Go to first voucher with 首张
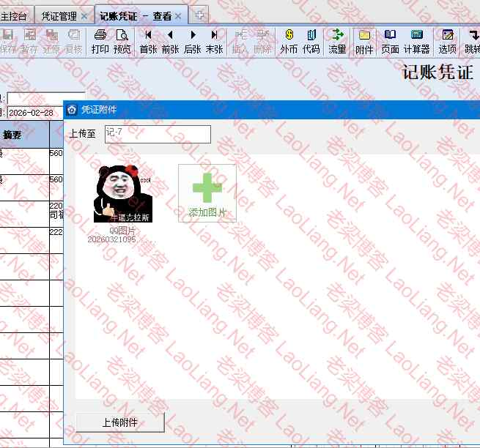The width and height of the screenshot is (480, 448). pos(148,42)
